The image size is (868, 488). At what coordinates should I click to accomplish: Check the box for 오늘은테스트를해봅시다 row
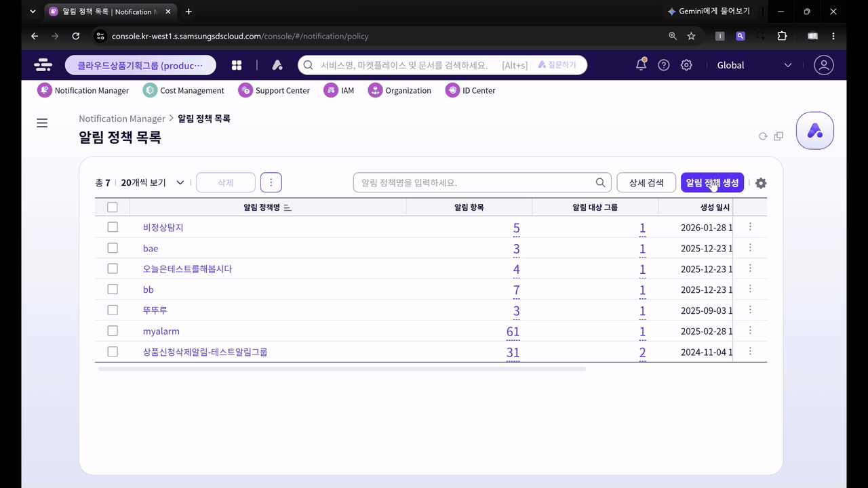point(113,268)
